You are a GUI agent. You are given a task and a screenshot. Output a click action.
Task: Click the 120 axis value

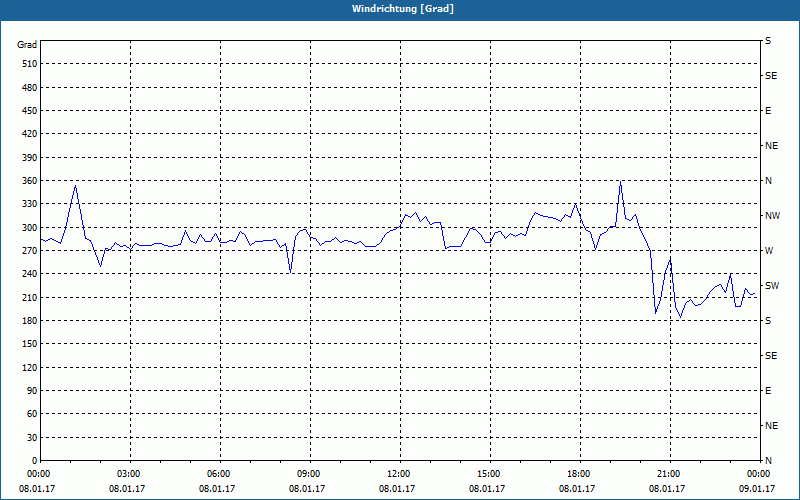click(x=30, y=367)
